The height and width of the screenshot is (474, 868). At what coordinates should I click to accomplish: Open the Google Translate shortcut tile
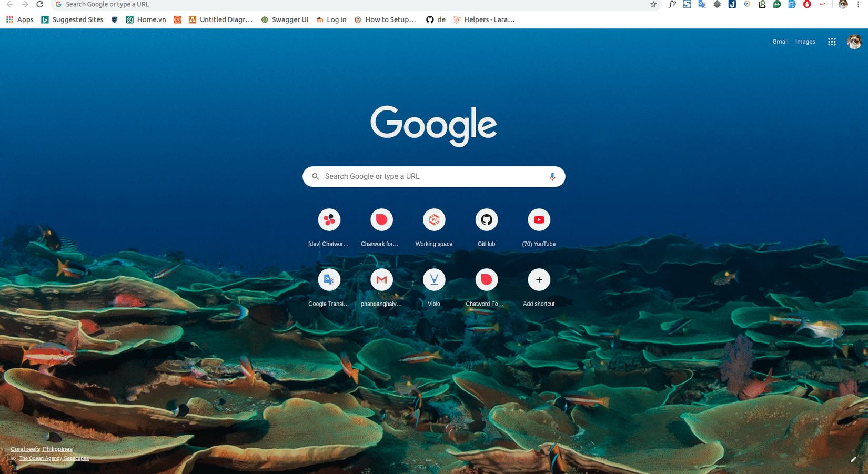329,288
